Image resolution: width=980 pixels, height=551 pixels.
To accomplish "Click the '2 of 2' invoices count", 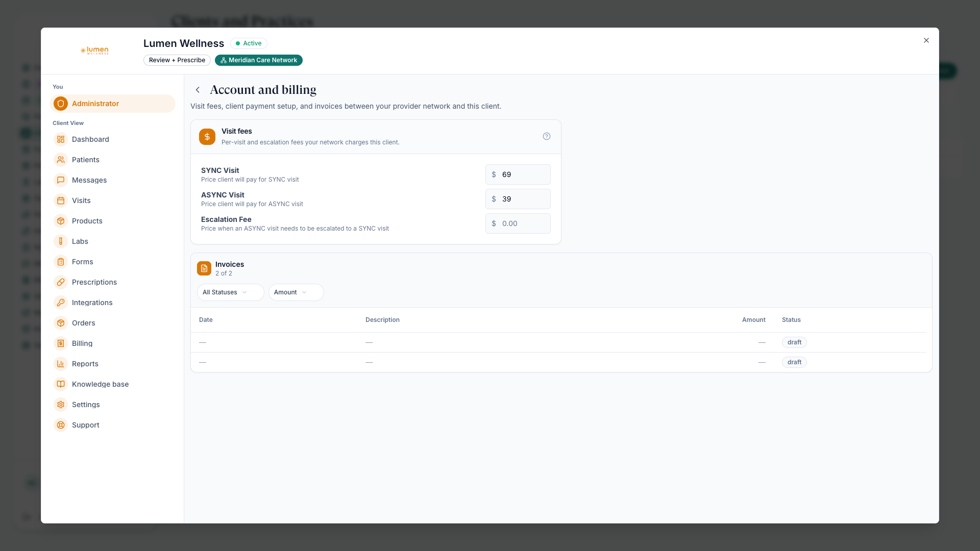I will point(224,273).
